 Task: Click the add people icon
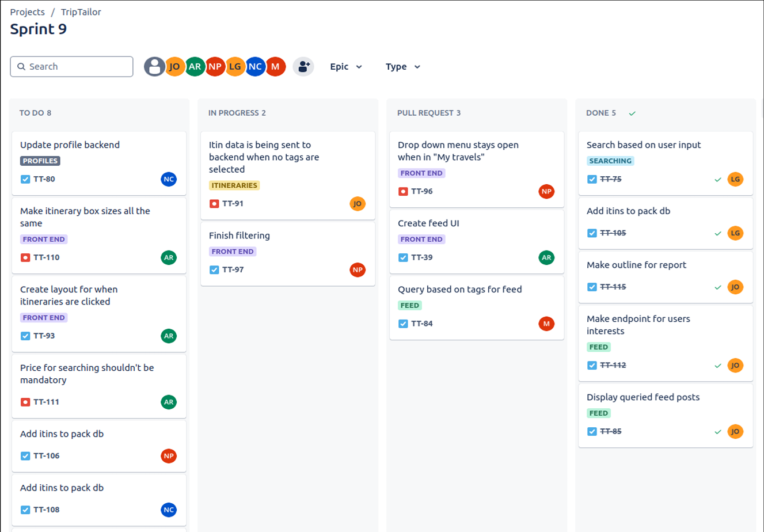coord(303,67)
